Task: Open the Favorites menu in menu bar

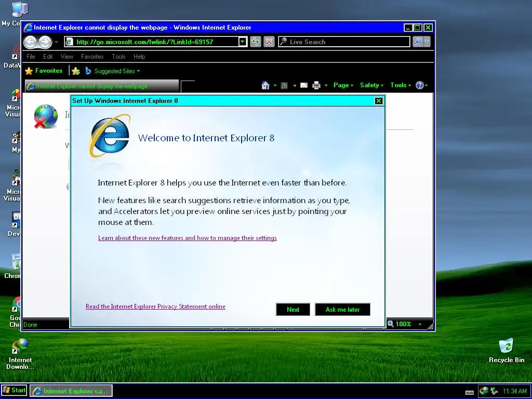Action: (92, 57)
